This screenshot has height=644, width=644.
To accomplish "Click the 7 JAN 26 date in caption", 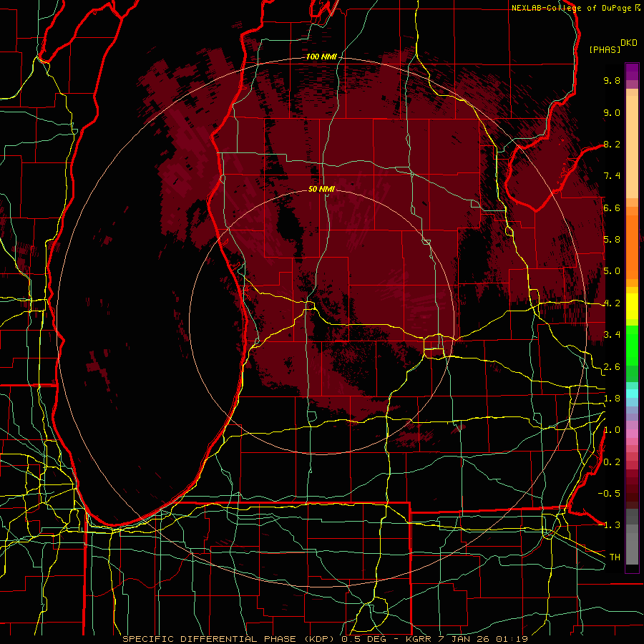I will point(466,639).
